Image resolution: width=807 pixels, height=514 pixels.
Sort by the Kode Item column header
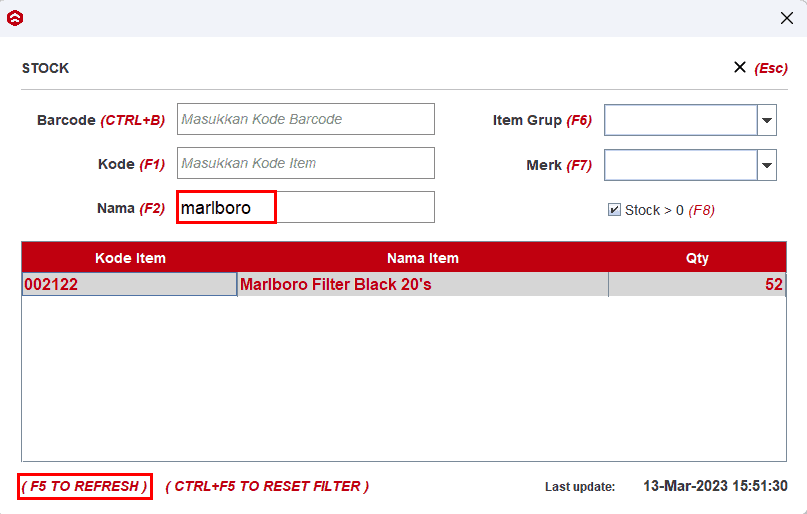click(x=130, y=258)
